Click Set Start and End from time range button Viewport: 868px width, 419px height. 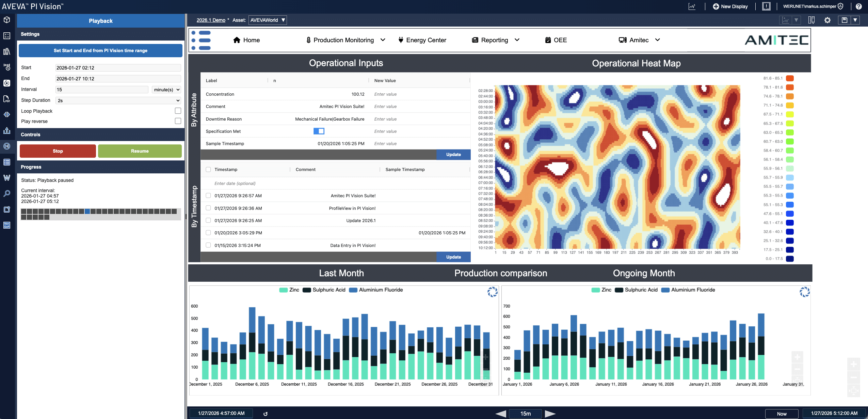coord(100,50)
